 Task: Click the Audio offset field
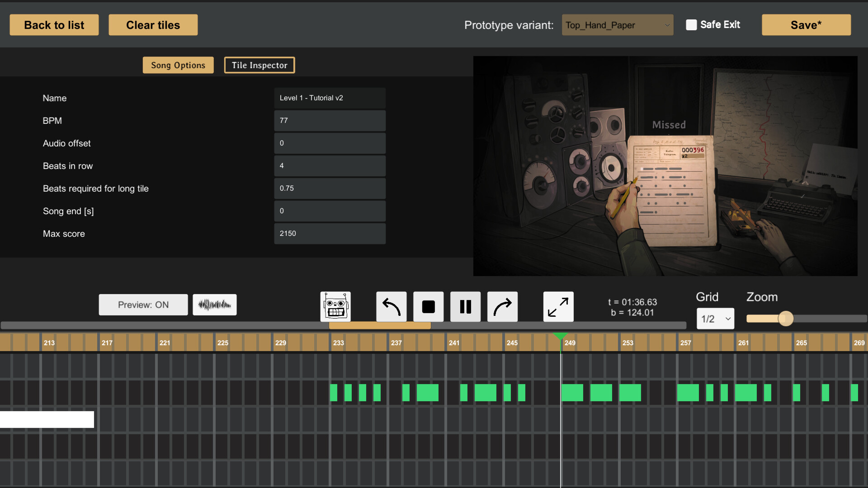pyautogui.click(x=330, y=143)
